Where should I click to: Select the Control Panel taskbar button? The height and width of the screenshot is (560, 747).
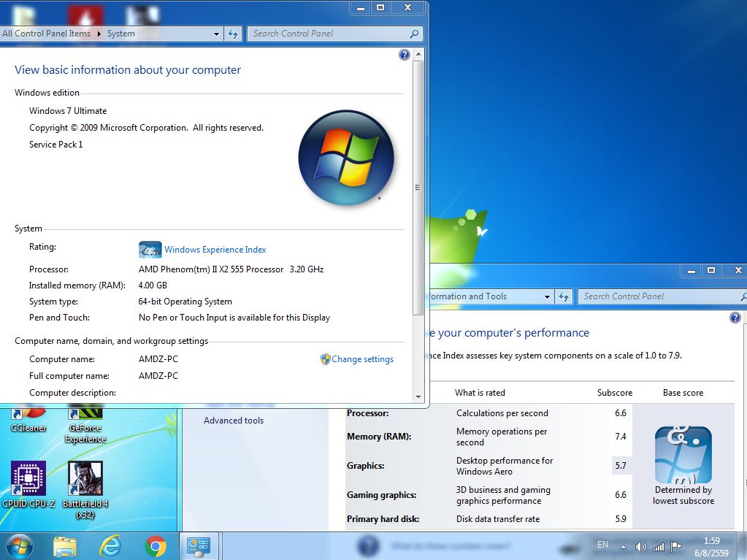click(x=198, y=546)
